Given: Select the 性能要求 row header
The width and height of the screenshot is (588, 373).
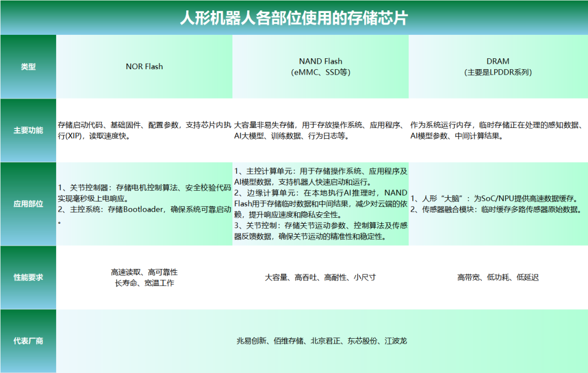Looking at the screenshot, I should 28,277.
